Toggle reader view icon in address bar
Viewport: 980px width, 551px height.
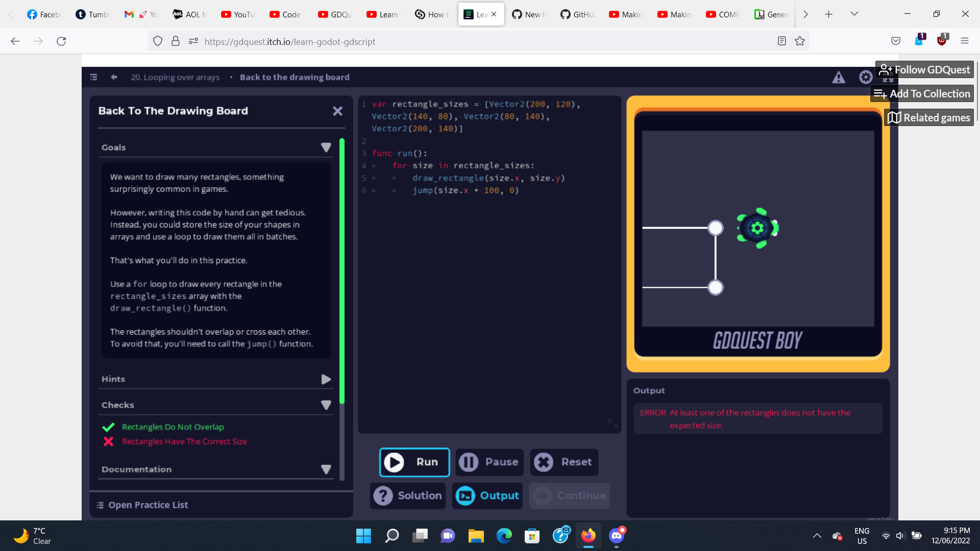(x=781, y=41)
